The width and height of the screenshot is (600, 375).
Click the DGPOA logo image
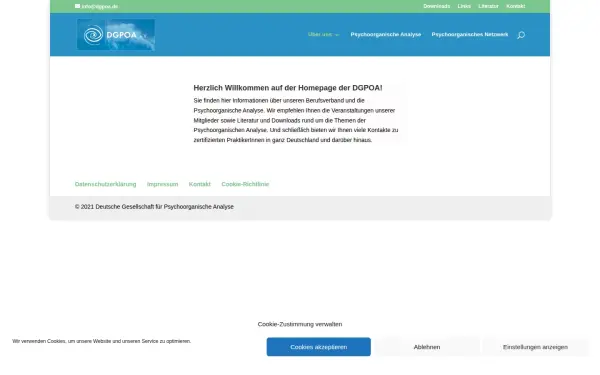116,34
